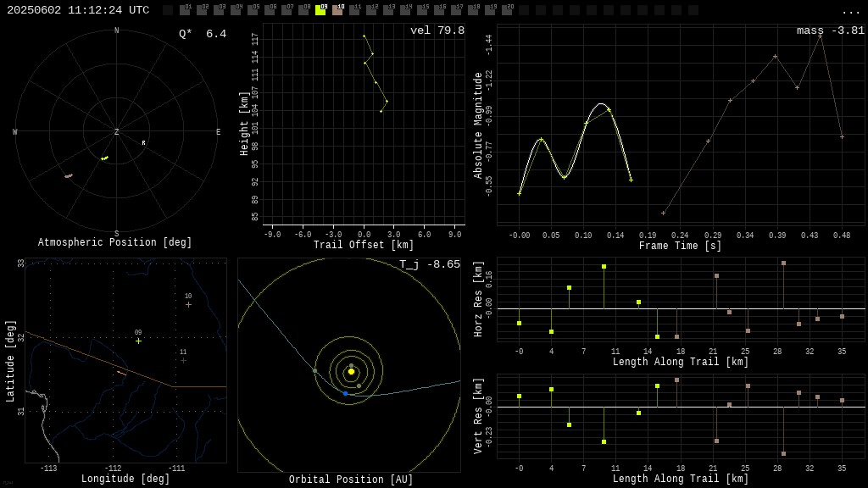Click the 'Longitude [deg]' axis label

coord(125,479)
